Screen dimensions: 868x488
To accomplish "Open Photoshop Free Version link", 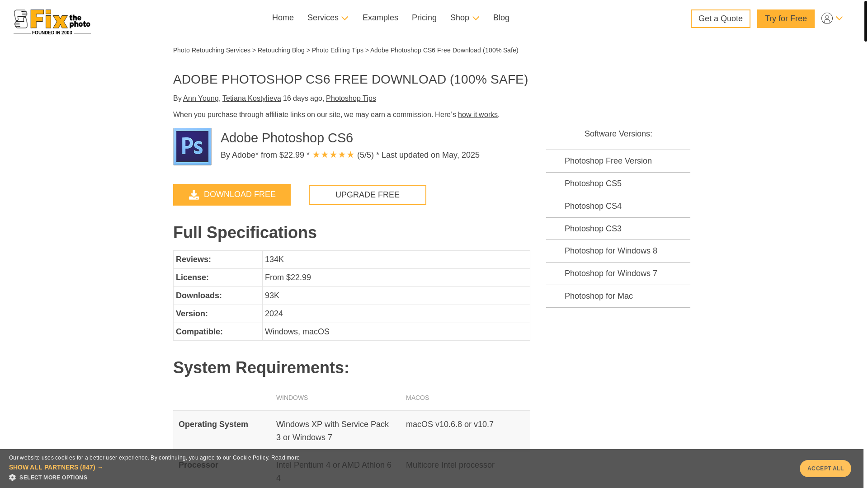I will pyautogui.click(x=608, y=161).
